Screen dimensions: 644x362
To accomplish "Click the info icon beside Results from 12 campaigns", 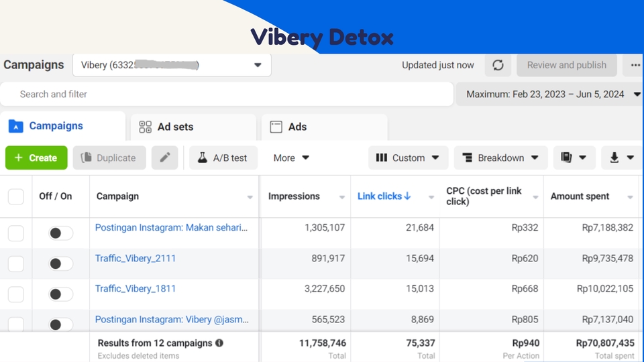I will click(219, 343).
